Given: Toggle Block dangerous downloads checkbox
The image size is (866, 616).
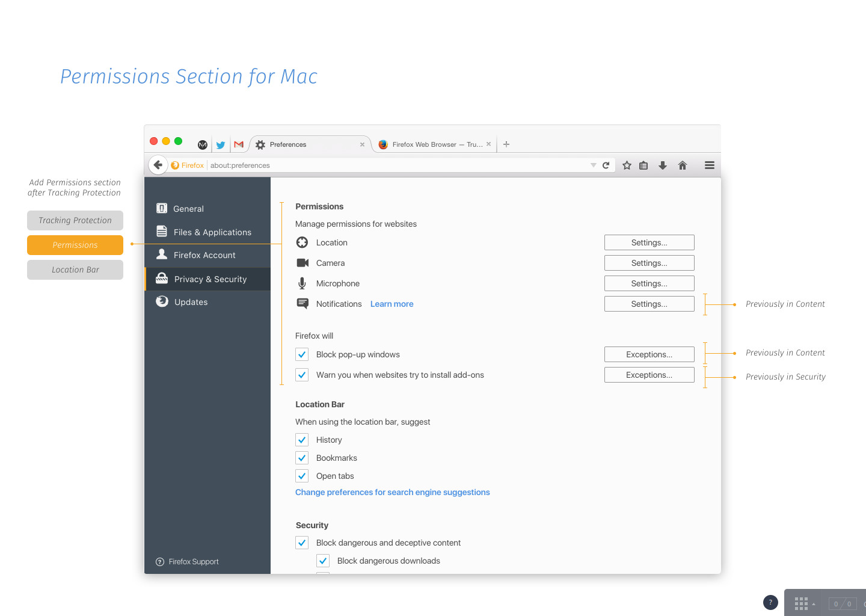Looking at the screenshot, I should [323, 561].
